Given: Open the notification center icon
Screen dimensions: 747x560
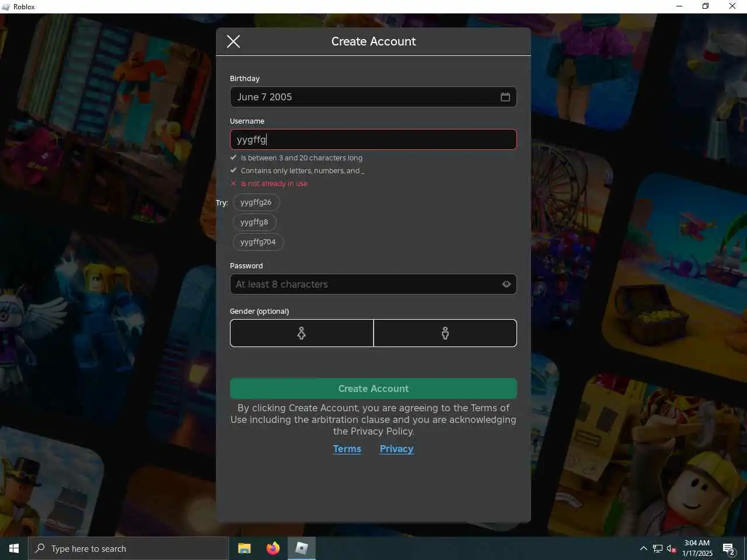Looking at the screenshot, I should point(729,548).
